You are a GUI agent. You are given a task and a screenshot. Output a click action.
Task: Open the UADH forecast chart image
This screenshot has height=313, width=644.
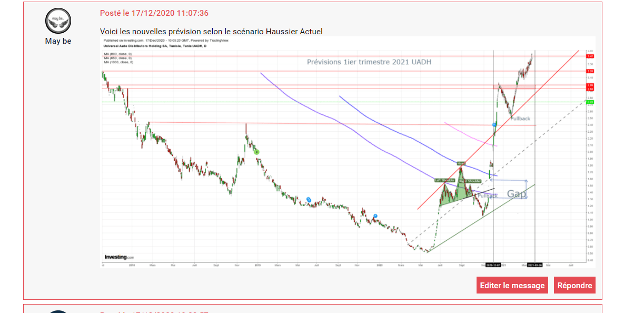tap(348, 152)
